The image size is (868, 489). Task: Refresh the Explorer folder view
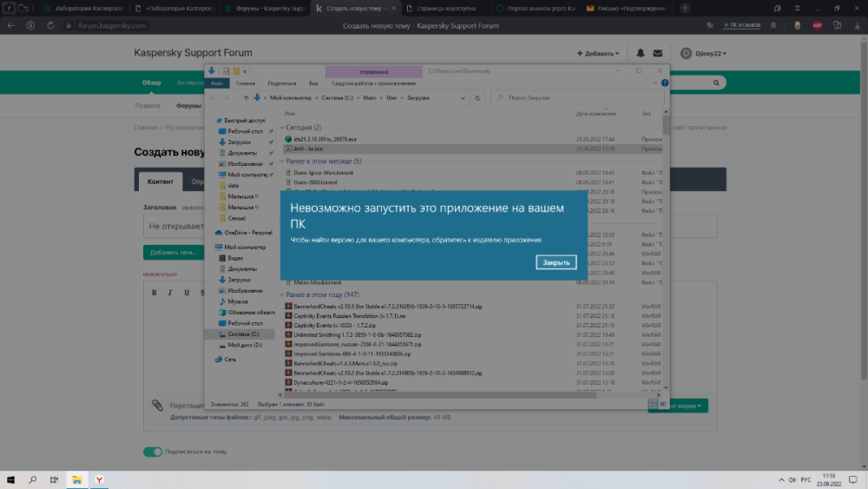click(477, 98)
